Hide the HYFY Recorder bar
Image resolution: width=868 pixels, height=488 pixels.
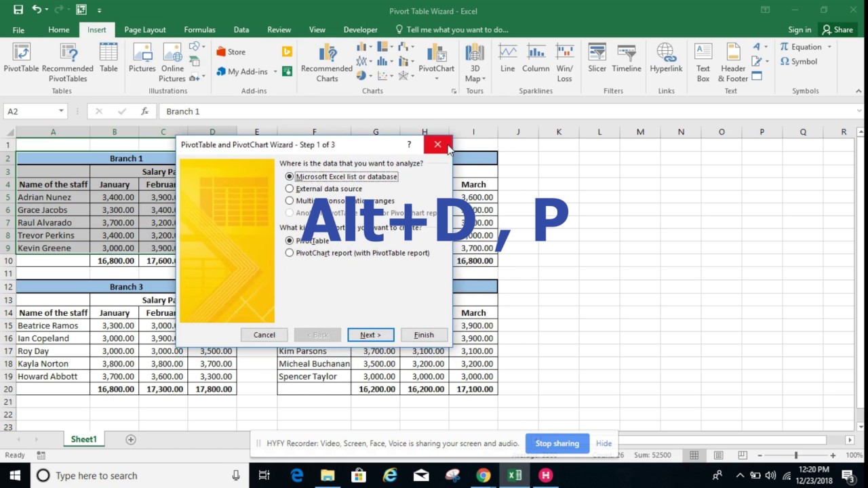pos(604,443)
